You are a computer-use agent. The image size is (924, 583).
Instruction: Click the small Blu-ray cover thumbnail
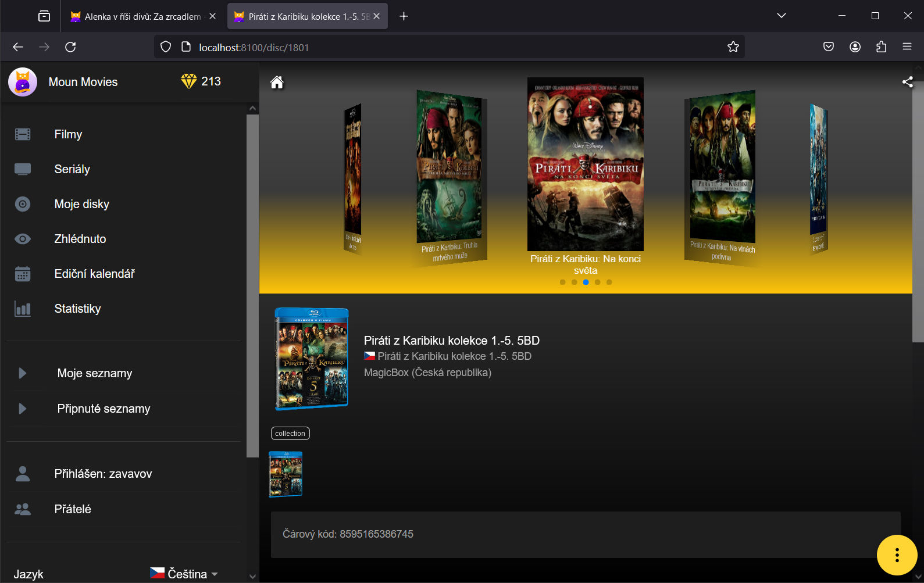point(286,474)
